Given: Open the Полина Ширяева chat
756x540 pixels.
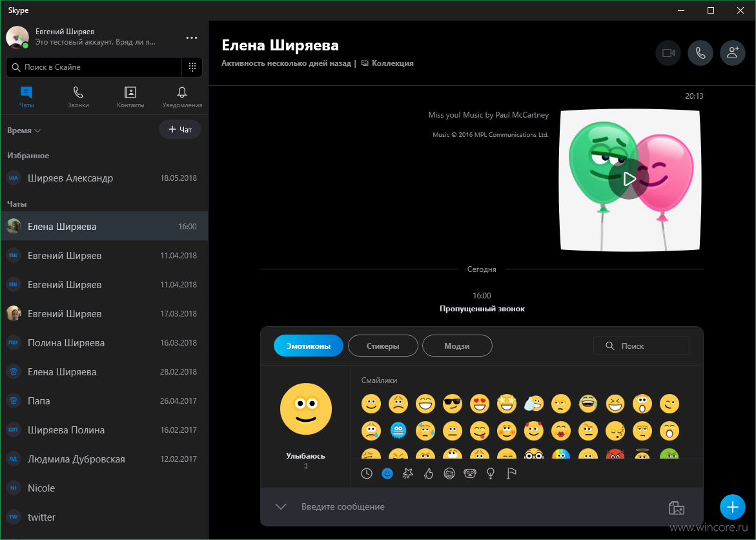Looking at the screenshot, I should click(104, 342).
